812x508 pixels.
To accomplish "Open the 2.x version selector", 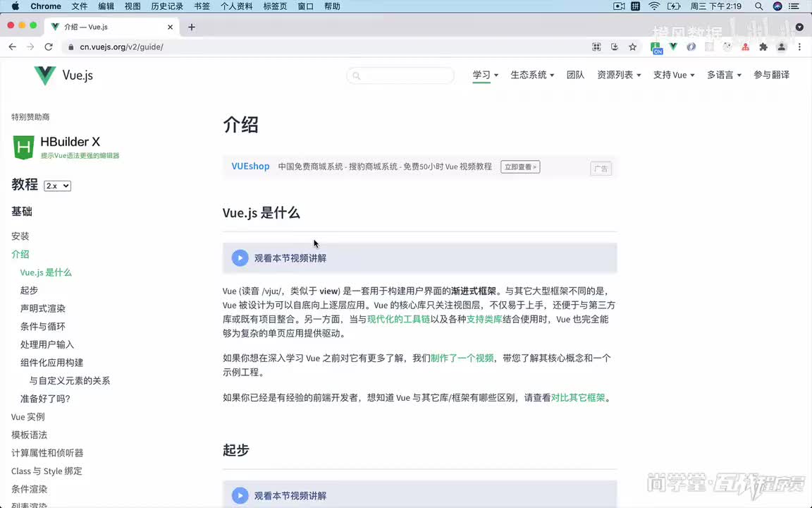I will [57, 186].
